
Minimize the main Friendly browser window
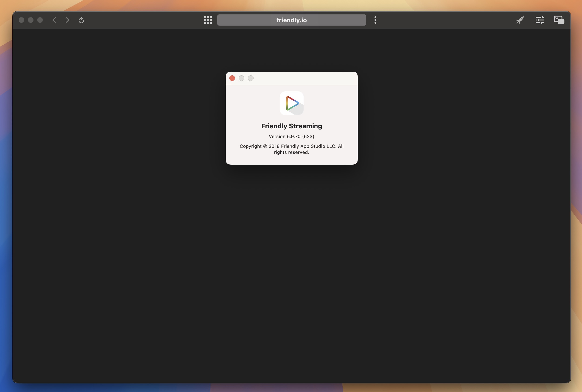[x=31, y=20]
